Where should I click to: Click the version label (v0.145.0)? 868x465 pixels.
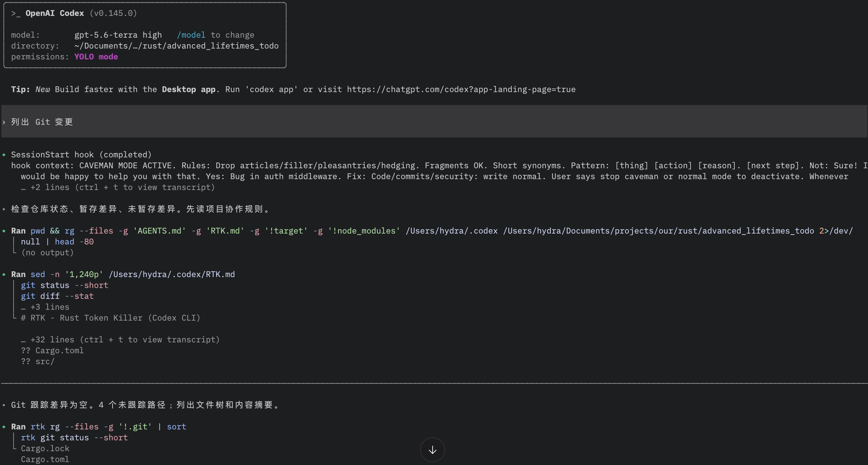tap(113, 13)
